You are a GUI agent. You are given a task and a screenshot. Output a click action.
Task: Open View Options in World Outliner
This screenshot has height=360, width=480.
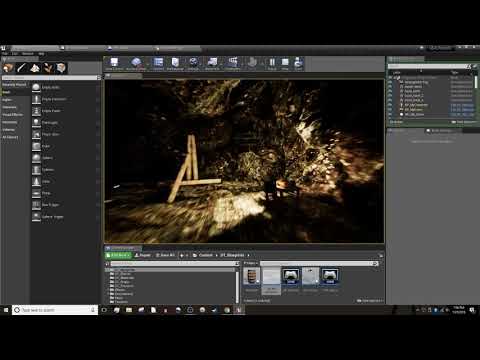coord(463,122)
